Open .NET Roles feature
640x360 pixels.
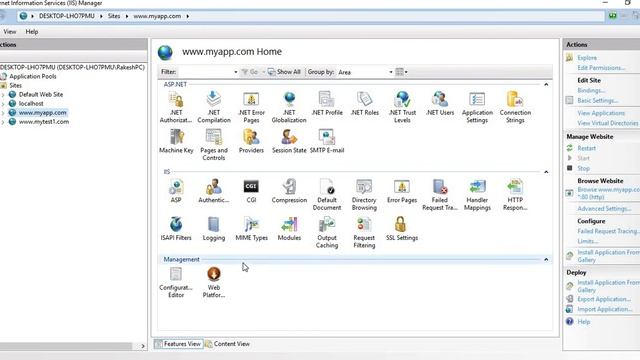click(364, 104)
